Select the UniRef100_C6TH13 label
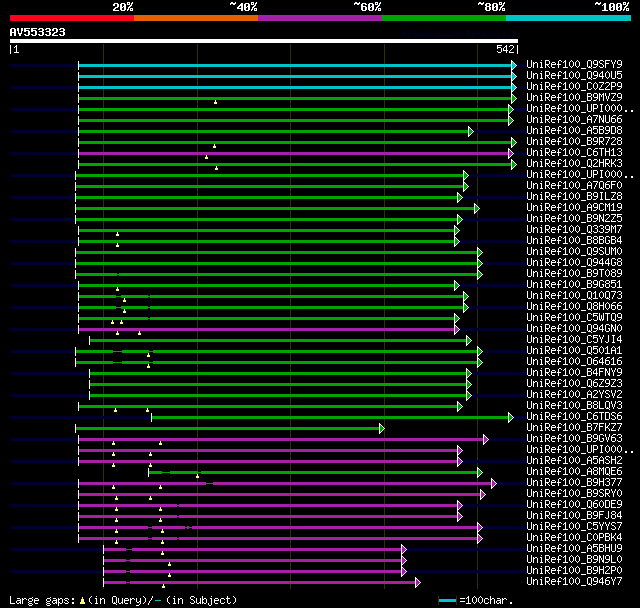The width and height of the screenshot is (640, 608). (574, 153)
